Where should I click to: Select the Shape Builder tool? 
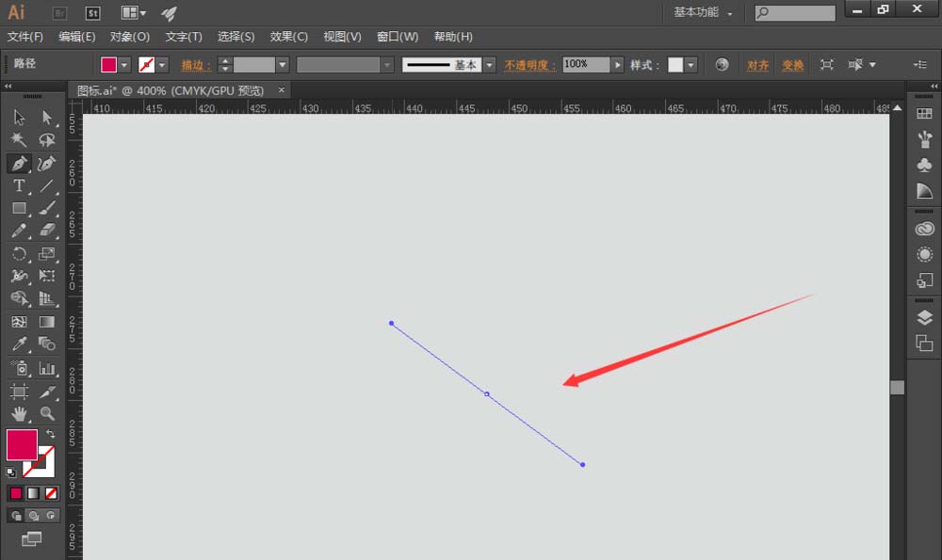click(x=19, y=298)
